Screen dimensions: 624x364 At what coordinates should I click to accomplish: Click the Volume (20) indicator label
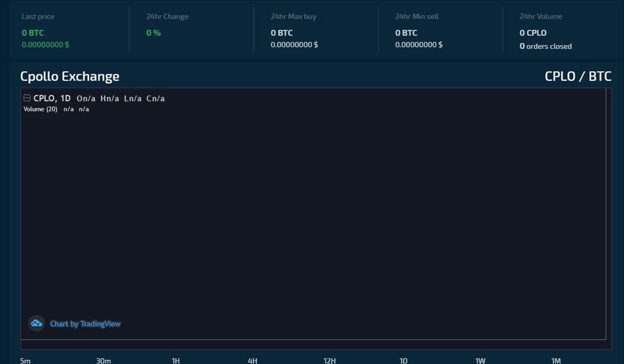coord(40,109)
